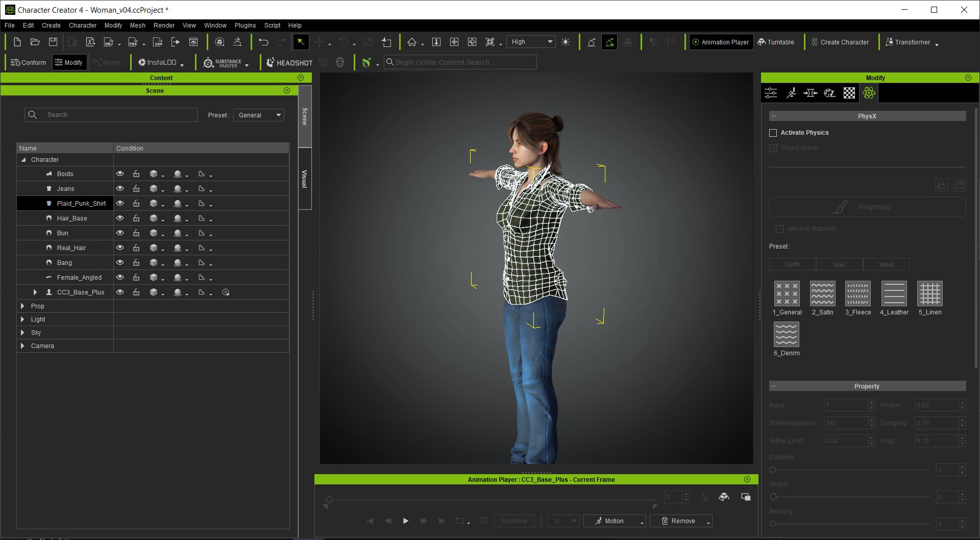The image size is (980, 540).
Task: Open the Turntable view
Action: [776, 42]
